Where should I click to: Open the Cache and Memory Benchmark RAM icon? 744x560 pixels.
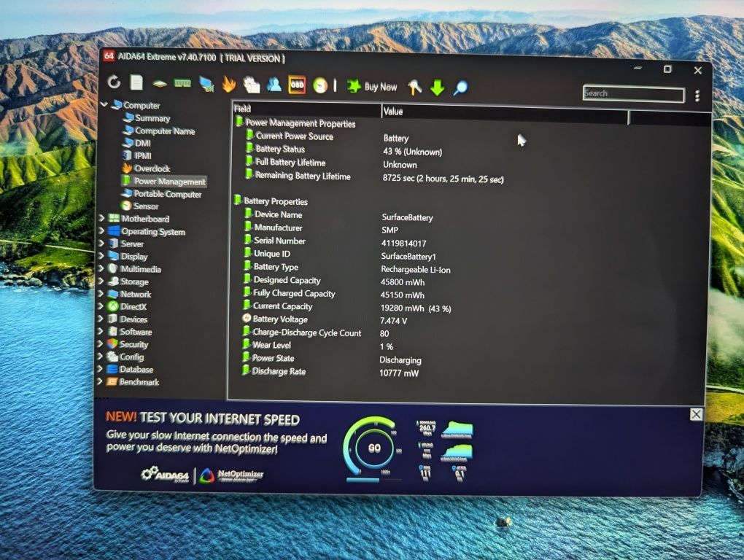[x=182, y=83]
